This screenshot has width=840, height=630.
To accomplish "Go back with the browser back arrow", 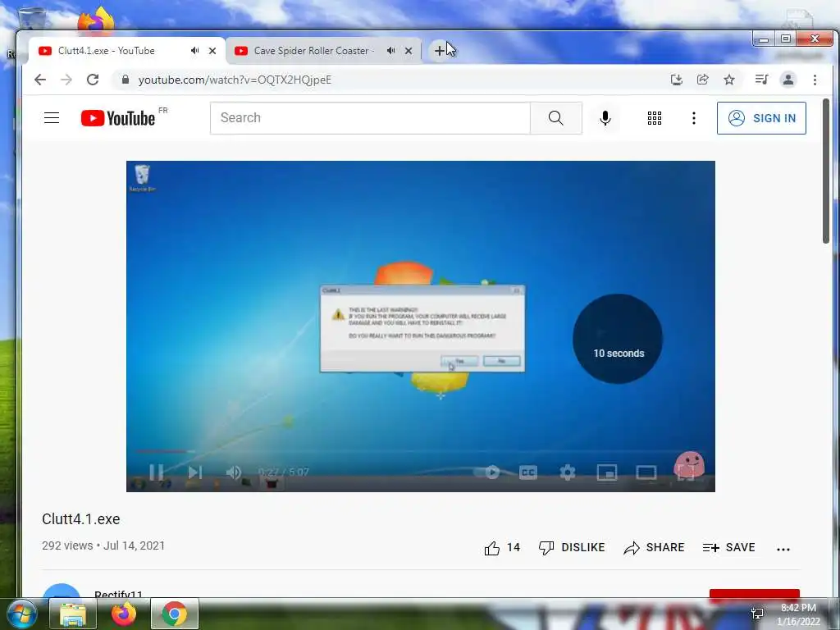I will point(40,80).
